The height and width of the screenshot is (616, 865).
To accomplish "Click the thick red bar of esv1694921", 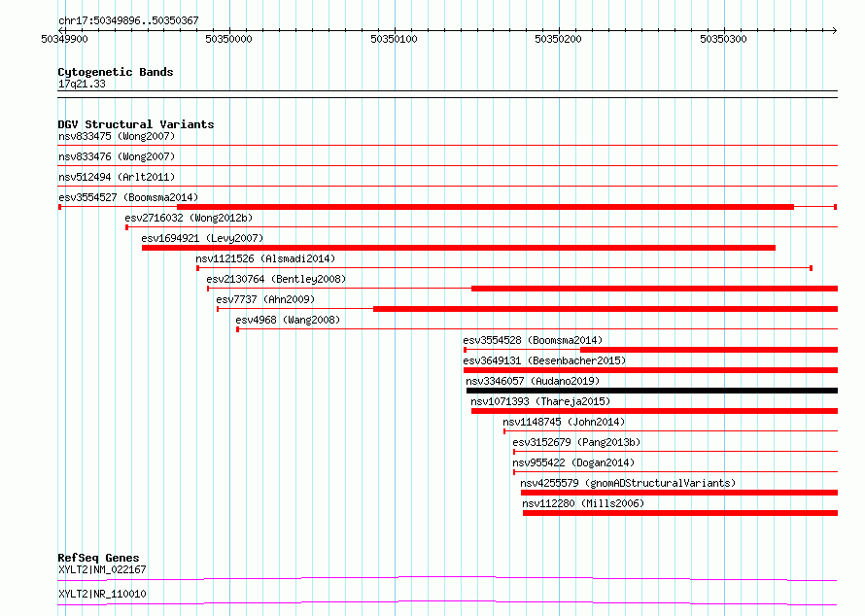I will pyautogui.click(x=459, y=248).
